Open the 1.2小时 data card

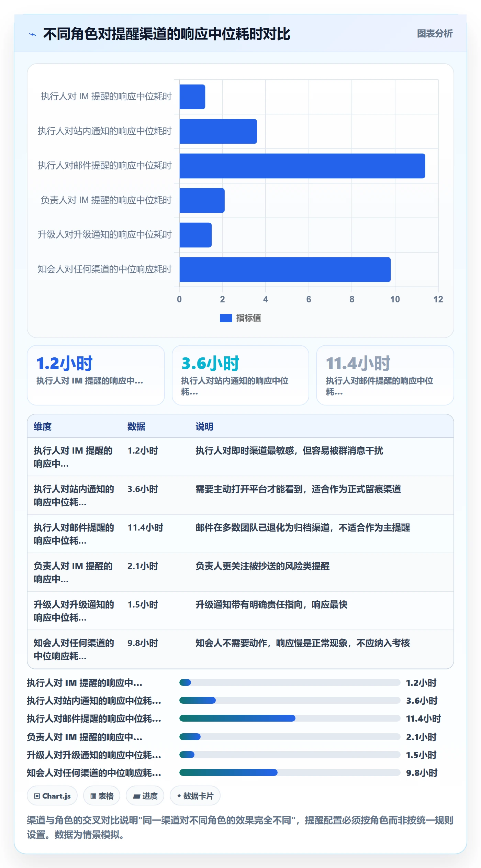point(96,375)
